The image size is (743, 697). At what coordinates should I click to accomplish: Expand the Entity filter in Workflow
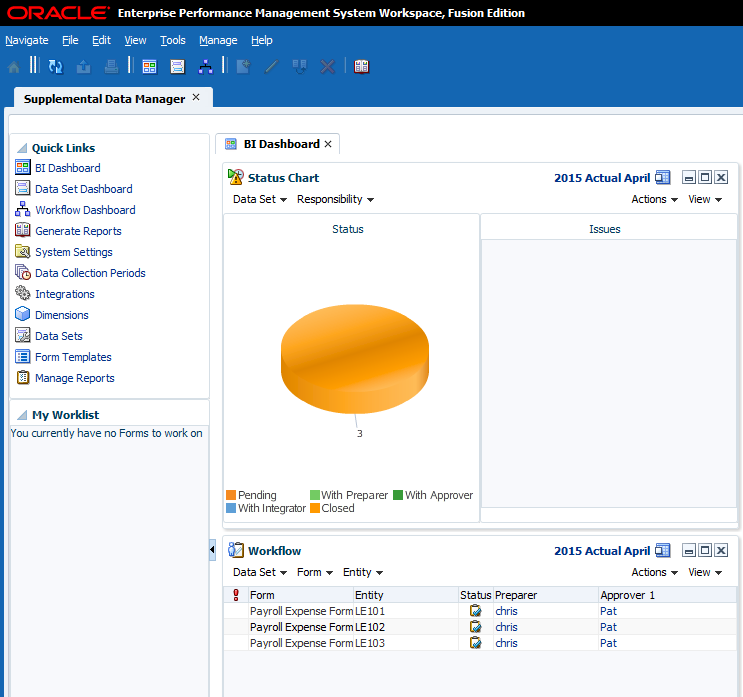pyautogui.click(x=363, y=573)
